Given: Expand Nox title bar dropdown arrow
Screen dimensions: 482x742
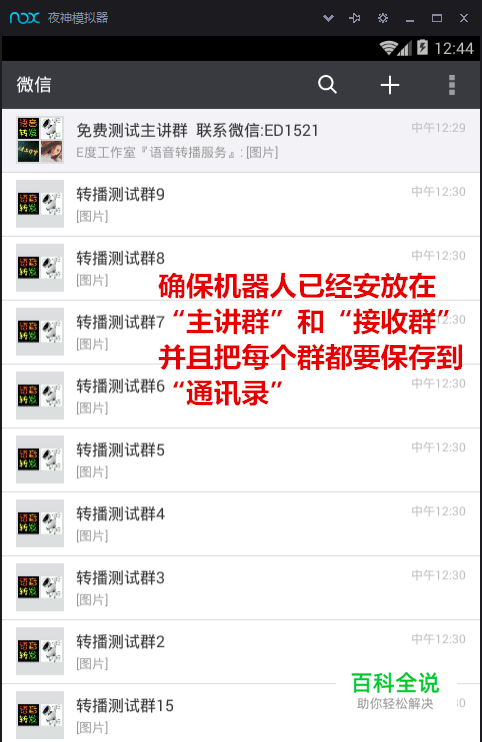Looking at the screenshot, I should point(328,18).
